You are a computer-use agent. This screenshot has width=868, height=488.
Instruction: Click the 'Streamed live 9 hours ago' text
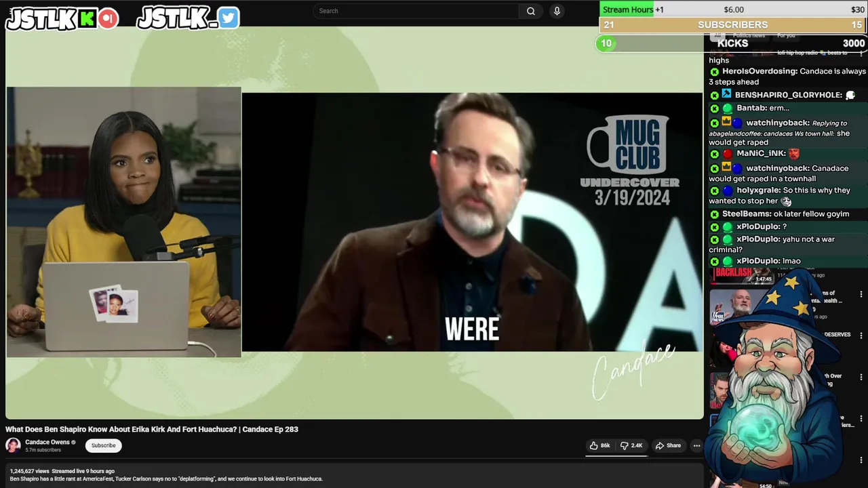tap(83, 471)
